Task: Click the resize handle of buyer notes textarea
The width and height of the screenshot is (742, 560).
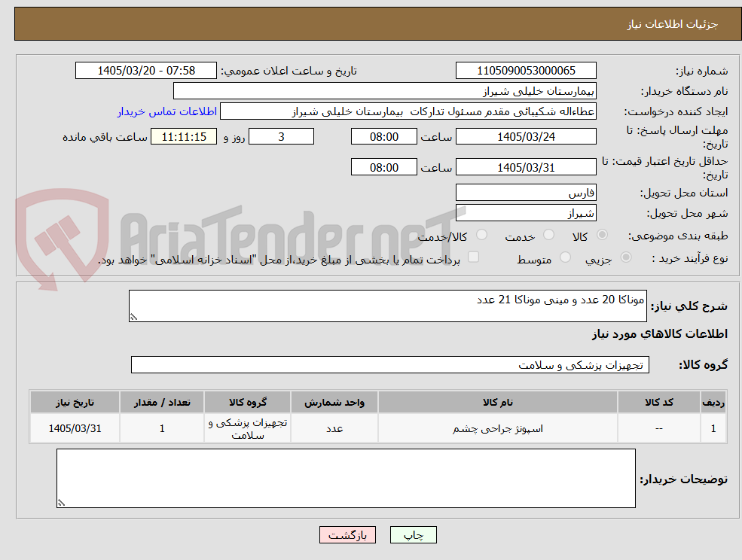Action: 61,504
